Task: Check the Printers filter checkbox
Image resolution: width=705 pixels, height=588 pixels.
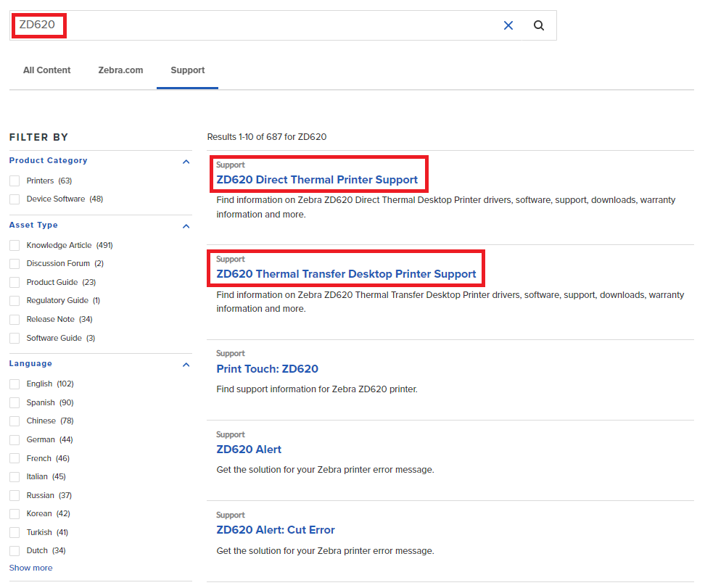Action: (15, 181)
